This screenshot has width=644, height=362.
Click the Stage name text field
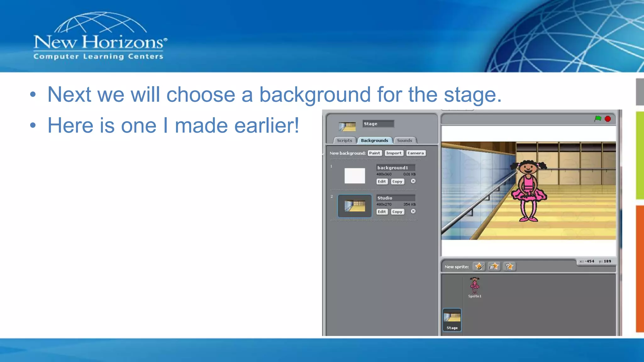point(378,124)
